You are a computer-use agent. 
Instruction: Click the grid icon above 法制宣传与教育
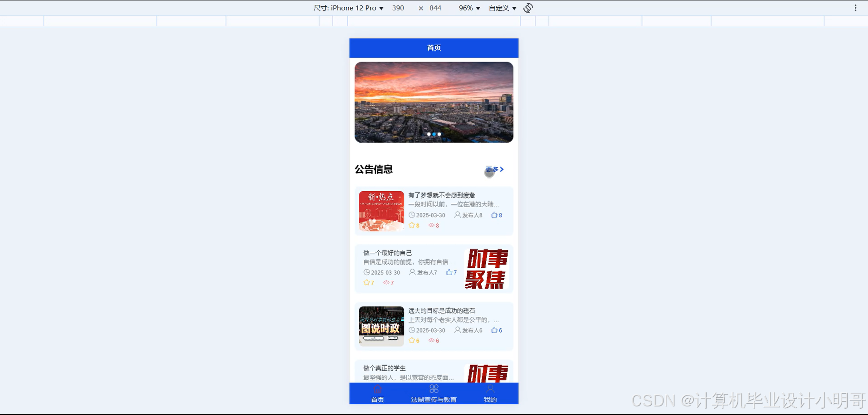pos(434,388)
